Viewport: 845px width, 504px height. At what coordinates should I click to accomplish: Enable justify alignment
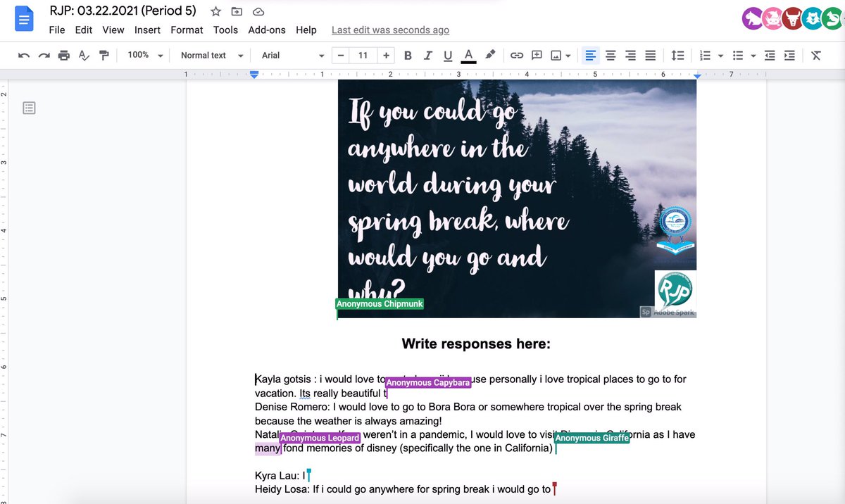[x=651, y=55]
